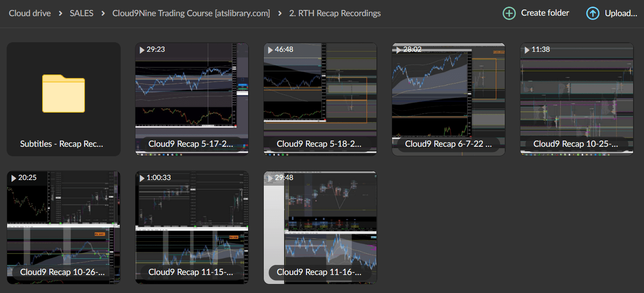Open the Subtitles - Recap folder
The width and height of the screenshot is (644, 293).
click(x=63, y=99)
